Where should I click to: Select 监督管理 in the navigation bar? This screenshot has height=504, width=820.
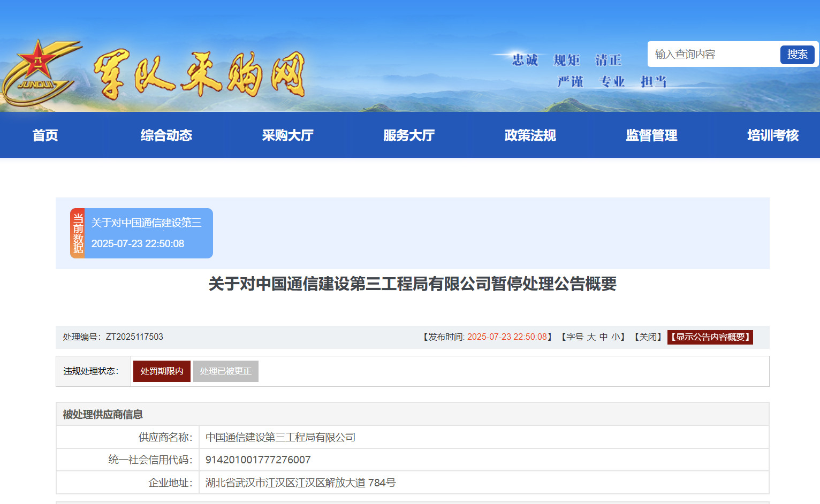(x=651, y=135)
